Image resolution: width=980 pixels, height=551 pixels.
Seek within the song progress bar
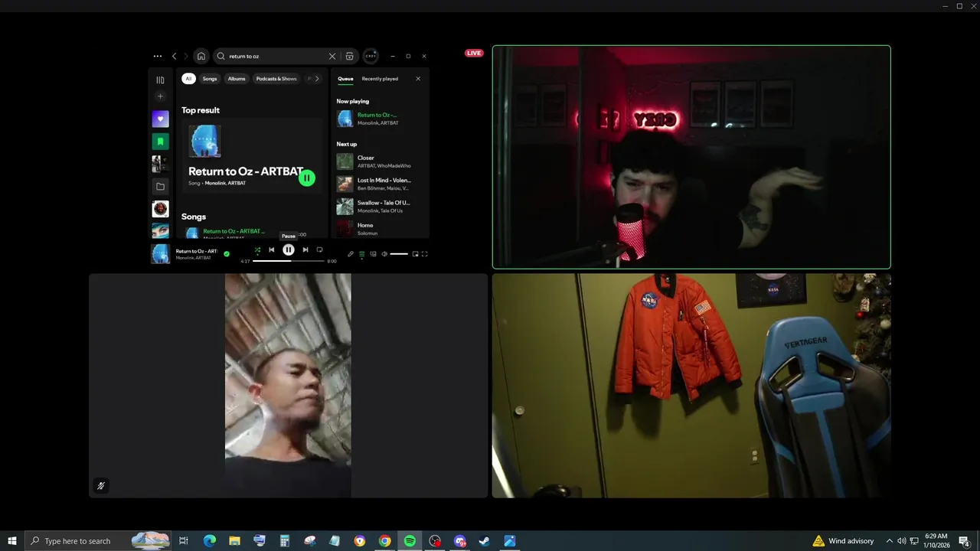point(289,261)
